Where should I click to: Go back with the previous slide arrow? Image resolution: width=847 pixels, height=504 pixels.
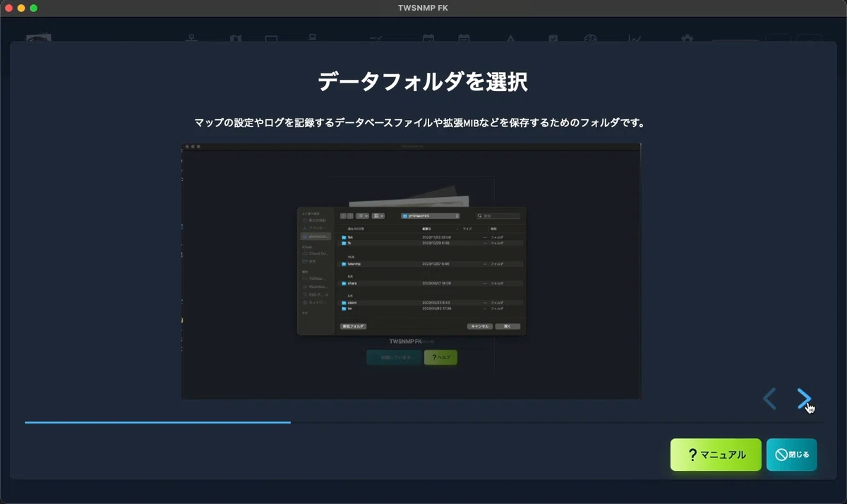[x=769, y=399]
